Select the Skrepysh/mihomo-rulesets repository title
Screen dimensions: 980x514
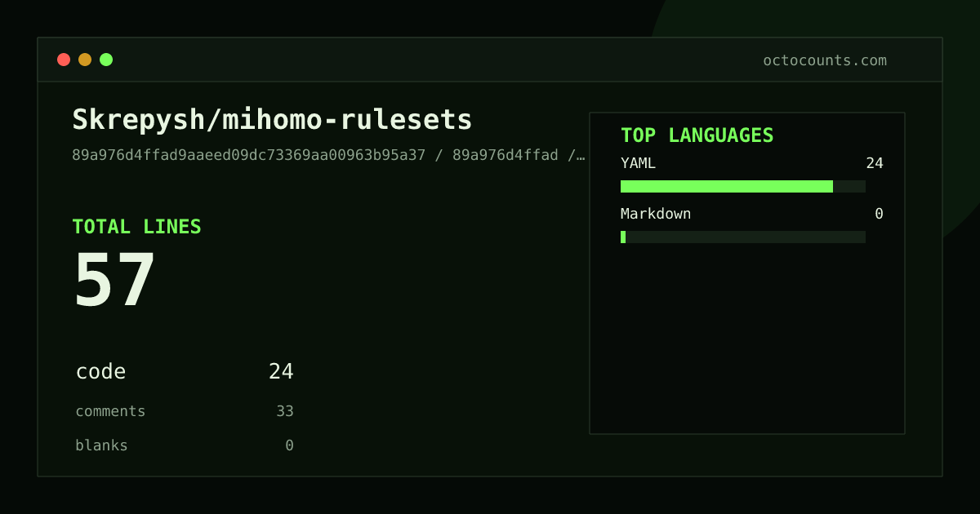pyautogui.click(x=272, y=120)
